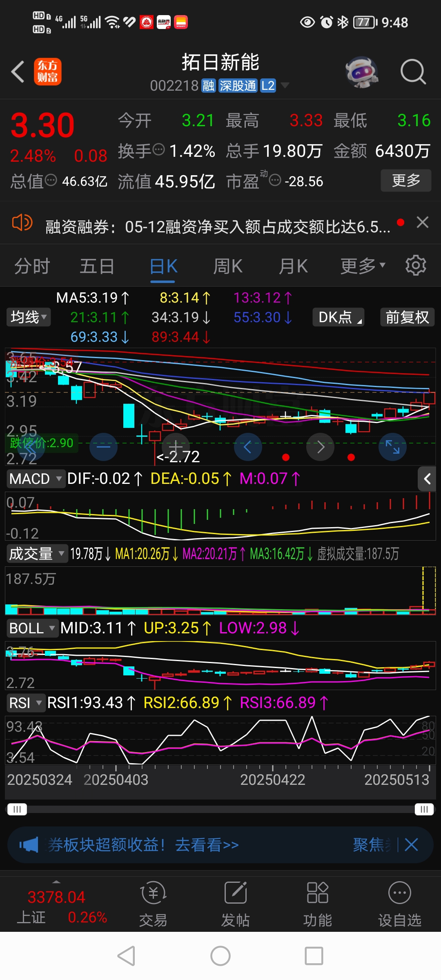Tap 换手 info icon
Image resolution: width=441 pixels, height=980 pixels.
click(x=158, y=150)
